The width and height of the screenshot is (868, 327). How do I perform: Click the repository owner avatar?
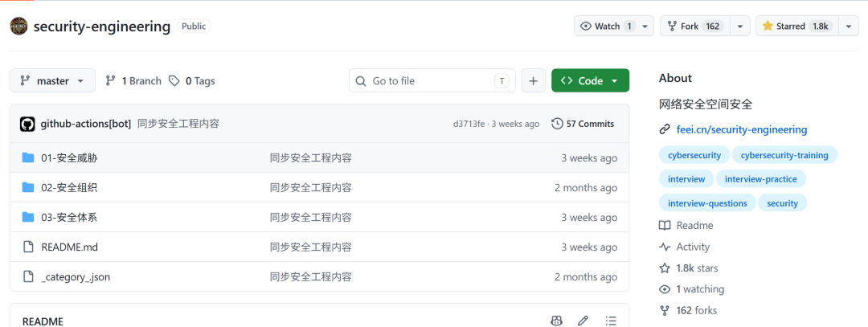coord(18,26)
